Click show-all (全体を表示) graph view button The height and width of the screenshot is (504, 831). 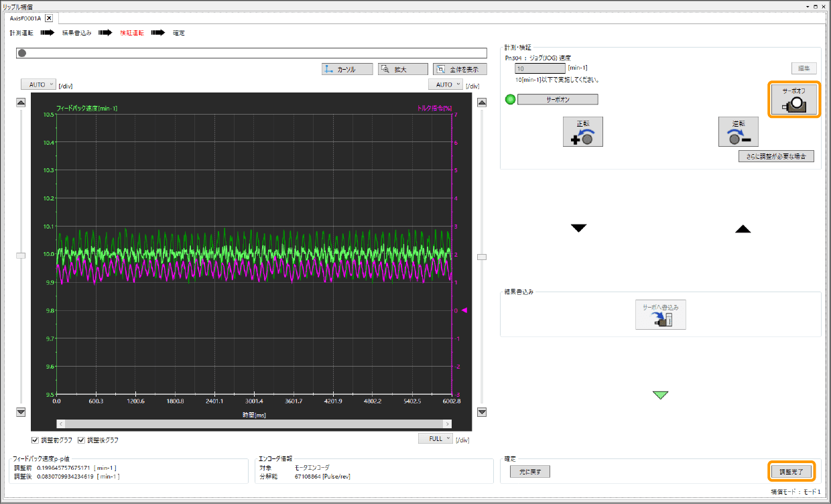(460, 69)
